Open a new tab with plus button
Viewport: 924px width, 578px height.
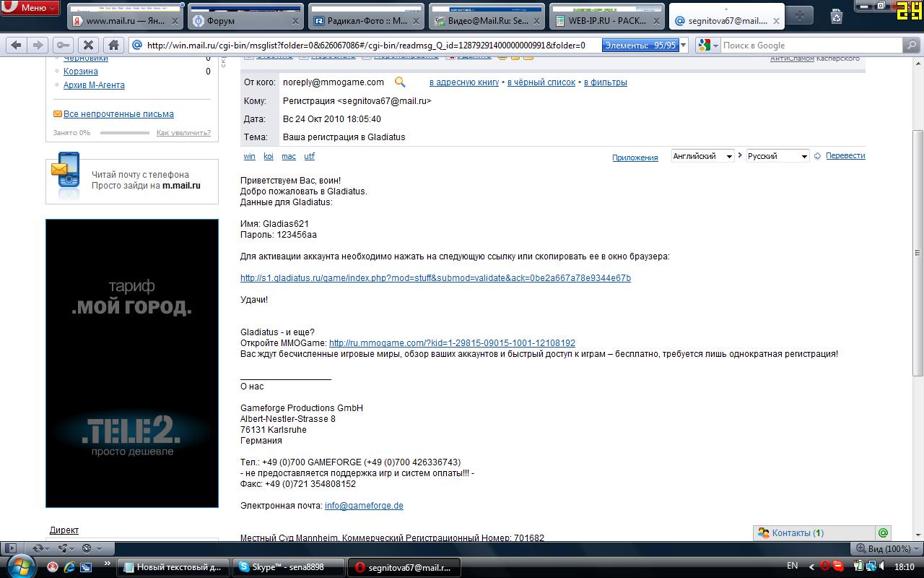800,15
